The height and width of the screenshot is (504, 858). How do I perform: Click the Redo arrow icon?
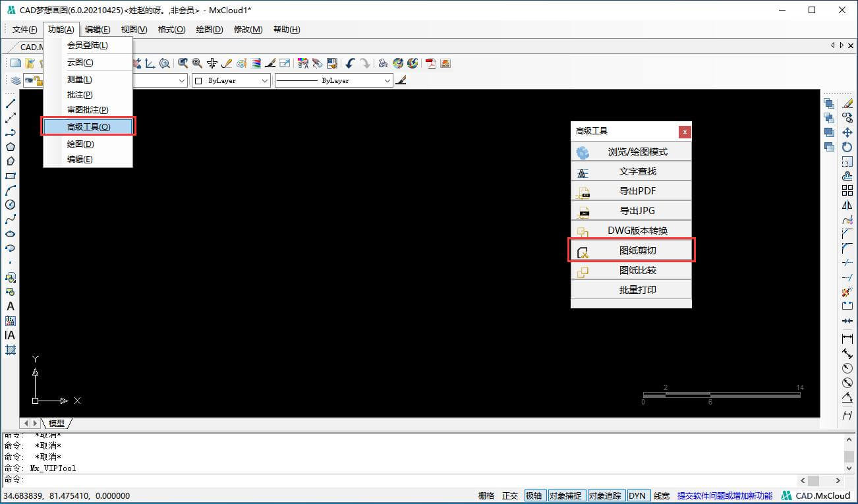point(364,63)
